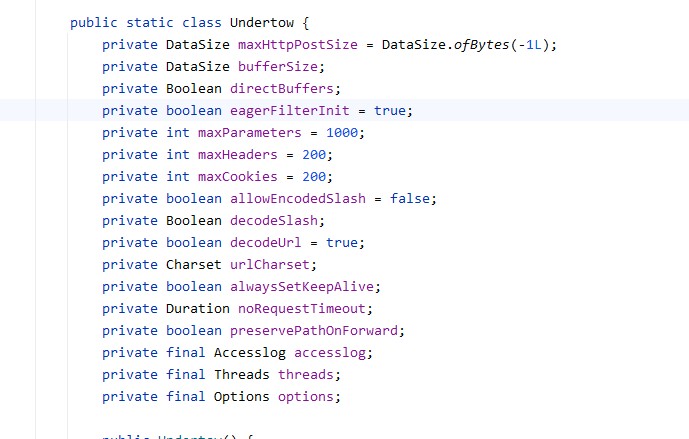Click the alwaysSetKeepAlive field
This screenshot has height=439, width=689.
[x=297, y=286]
